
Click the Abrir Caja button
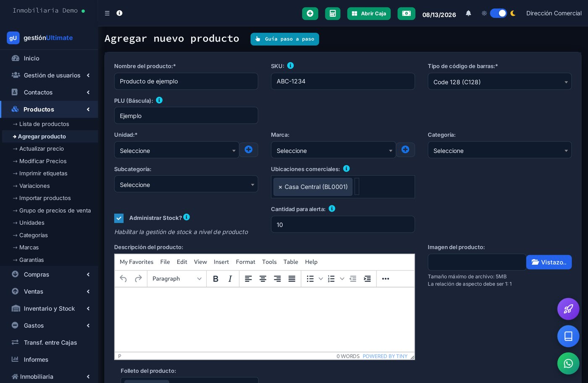click(x=369, y=13)
